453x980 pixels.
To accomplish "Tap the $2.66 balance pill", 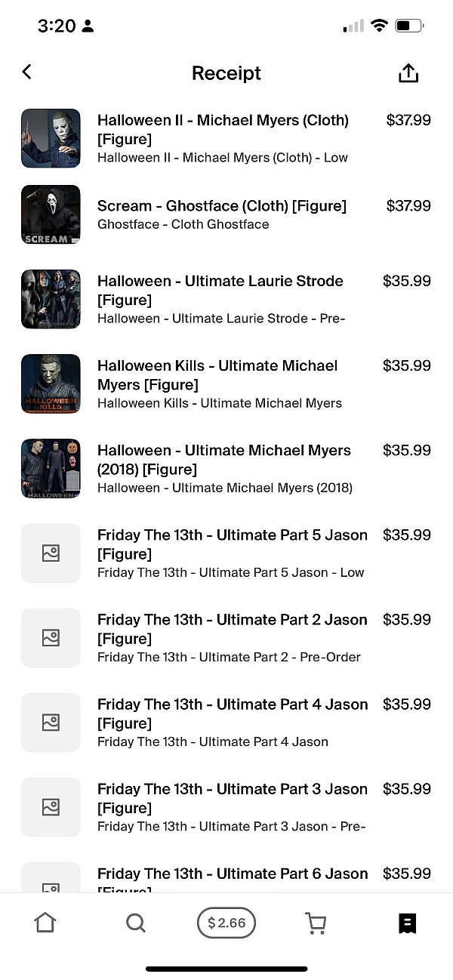I will click(x=226, y=923).
